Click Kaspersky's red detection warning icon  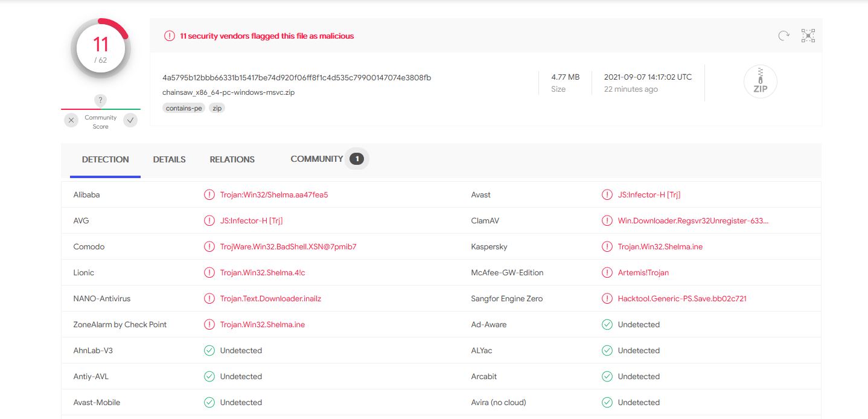click(x=607, y=247)
